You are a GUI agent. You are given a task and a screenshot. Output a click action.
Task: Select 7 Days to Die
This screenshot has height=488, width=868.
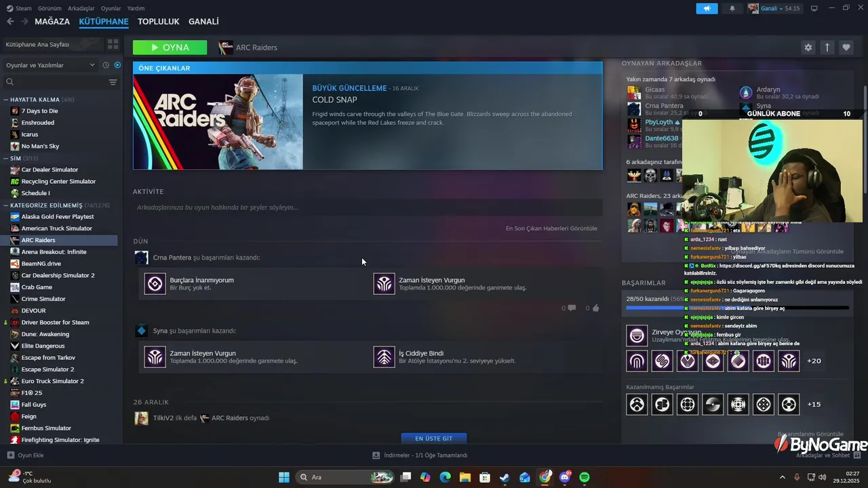pos(39,110)
